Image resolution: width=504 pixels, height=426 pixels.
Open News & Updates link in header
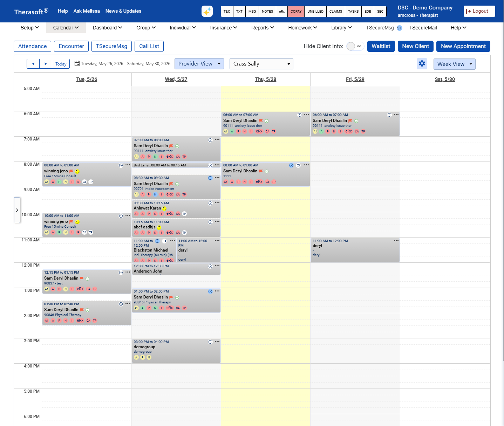click(123, 11)
